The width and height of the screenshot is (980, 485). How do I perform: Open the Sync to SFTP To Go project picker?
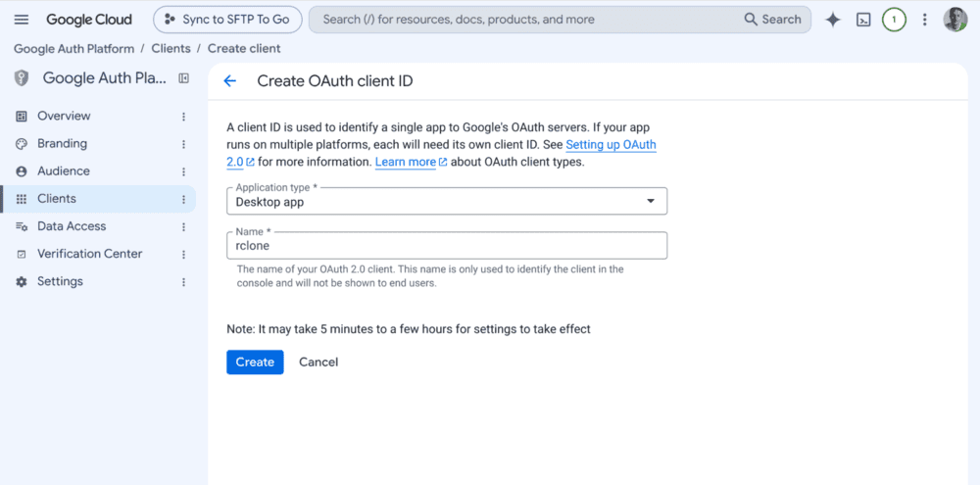[x=227, y=20]
